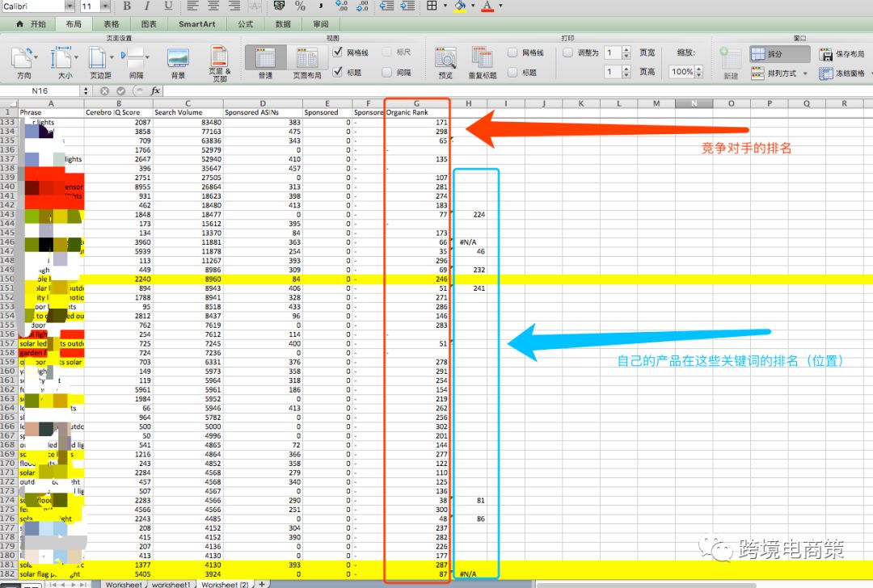Click the red font color swatch

487,6
